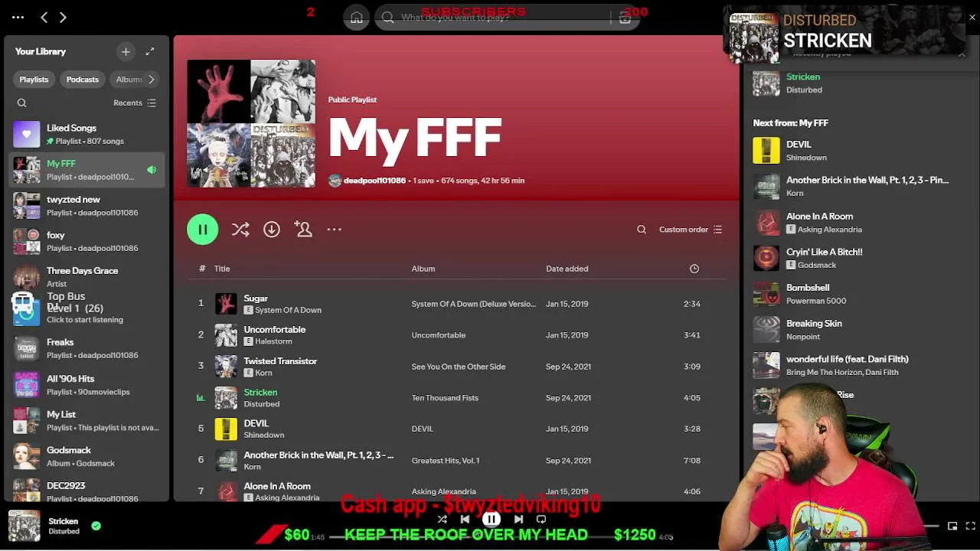Open deadpool101086 profile link
Image resolution: width=980 pixels, height=551 pixels.
374,181
